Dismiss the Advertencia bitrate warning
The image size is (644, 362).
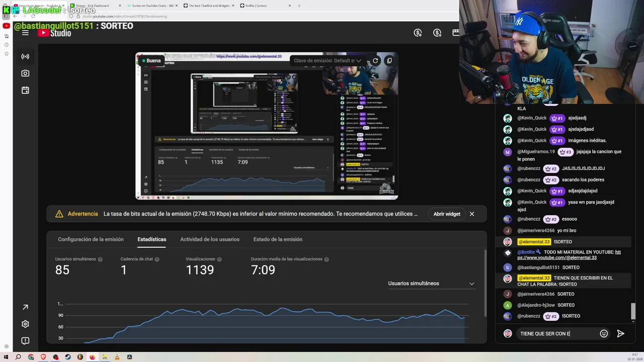click(x=472, y=214)
